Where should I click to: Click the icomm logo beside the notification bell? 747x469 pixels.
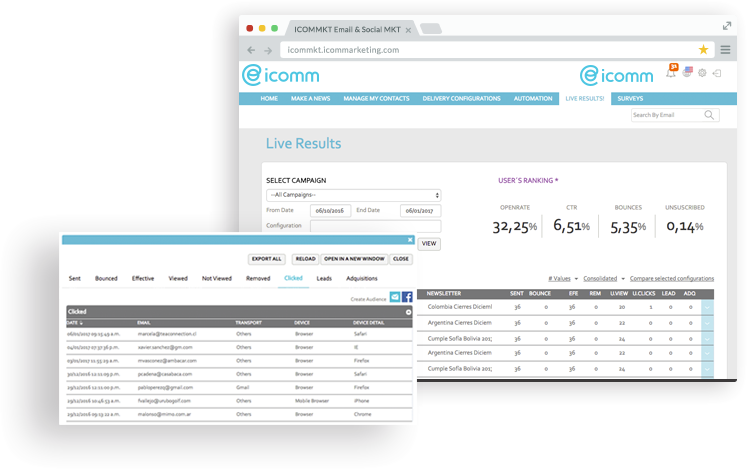(616, 75)
